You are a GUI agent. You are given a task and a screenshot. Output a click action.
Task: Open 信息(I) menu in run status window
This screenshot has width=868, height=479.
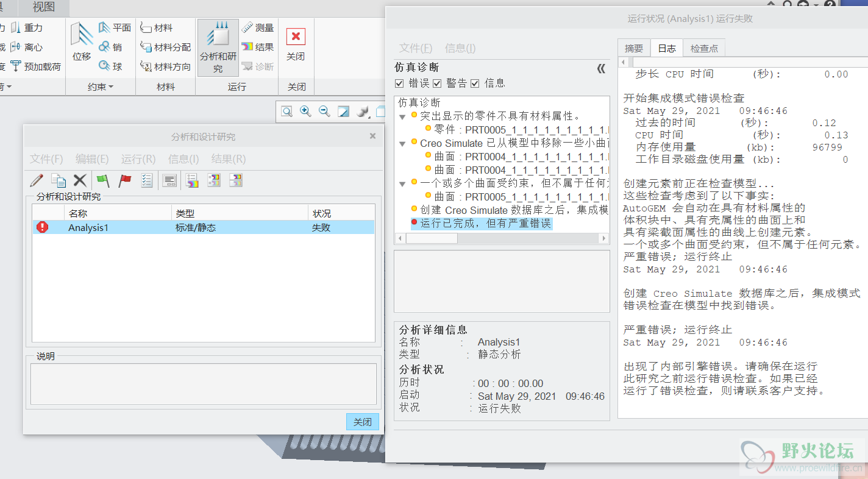click(x=460, y=48)
